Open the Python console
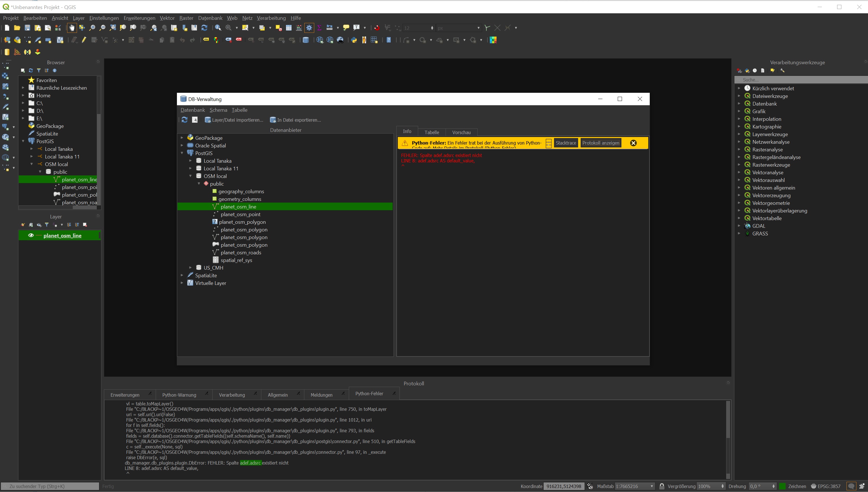The height and width of the screenshot is (492, 868). coord(354,40)
